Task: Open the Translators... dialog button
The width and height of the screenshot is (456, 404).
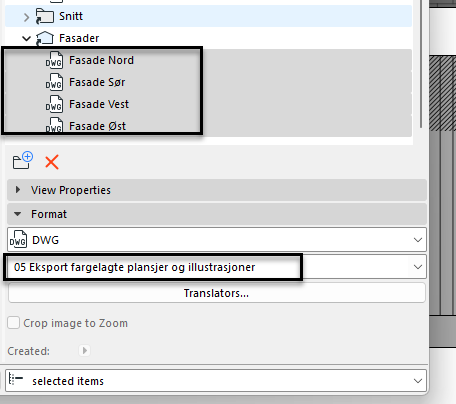Action: tap(217, 293)
